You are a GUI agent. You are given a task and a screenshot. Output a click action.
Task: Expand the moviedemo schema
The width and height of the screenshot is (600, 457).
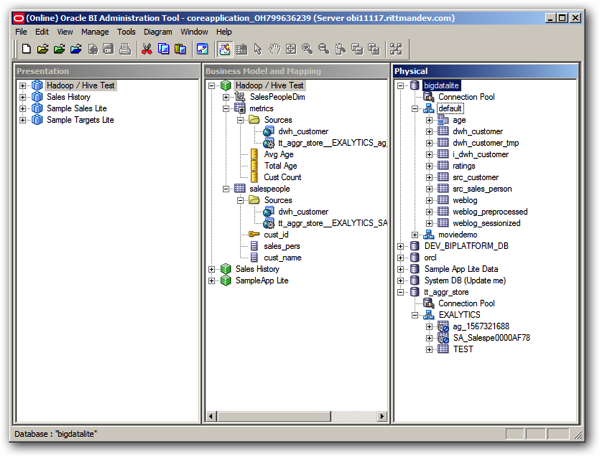click(415, 235)
